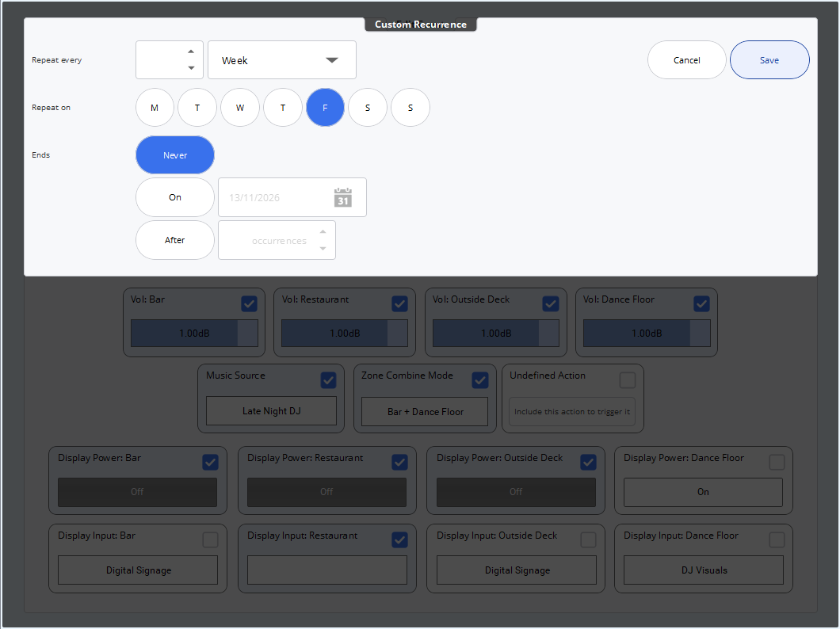Click the occurrences input field
Viewport: 840px width, 629px height.
pos(277,240)
